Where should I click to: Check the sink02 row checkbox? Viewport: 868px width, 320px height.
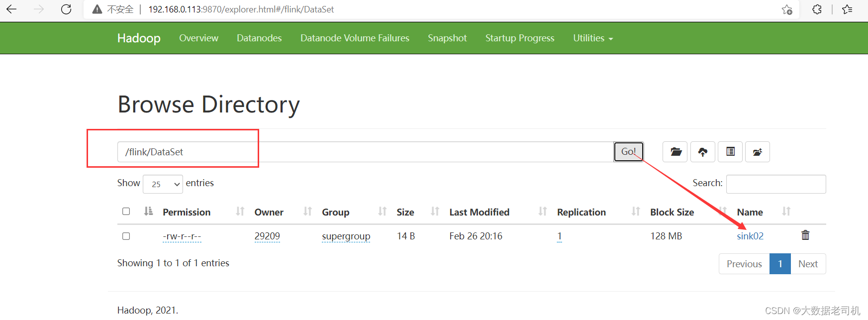coord(126,236)
